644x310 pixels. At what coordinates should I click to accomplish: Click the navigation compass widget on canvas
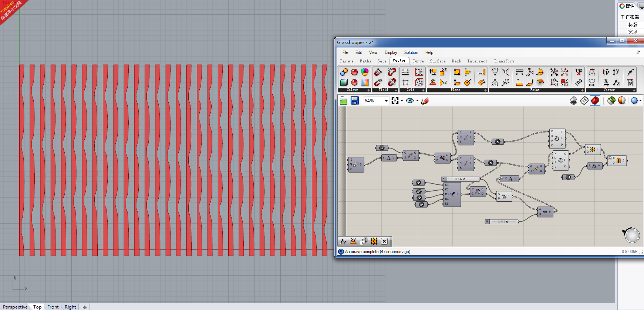[631, 235]
